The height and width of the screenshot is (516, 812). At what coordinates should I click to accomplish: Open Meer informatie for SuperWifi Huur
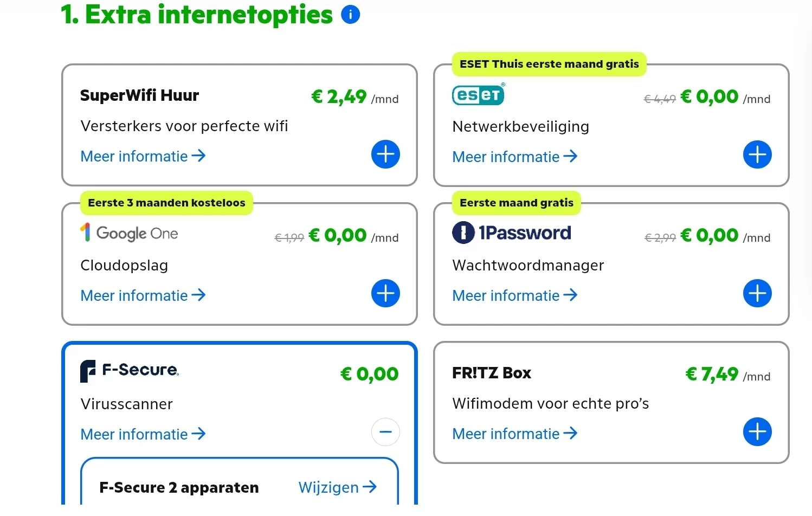[x=143, y=156]
